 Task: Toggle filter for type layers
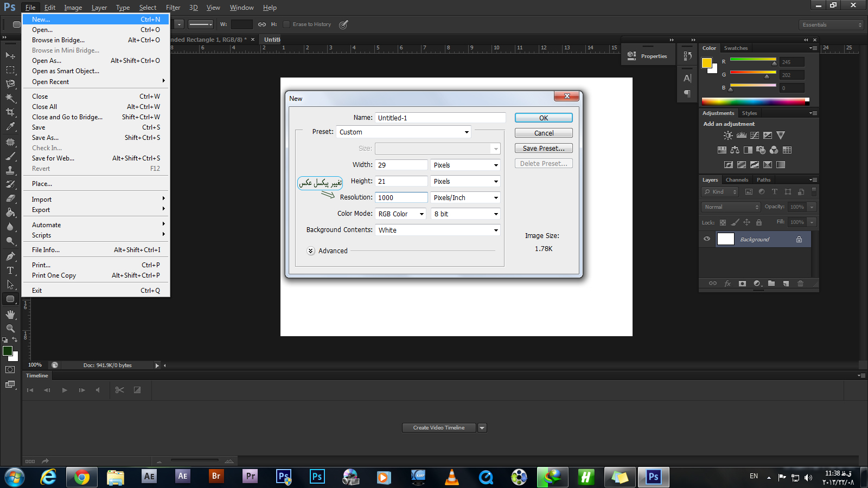click(x=775, y=191)
